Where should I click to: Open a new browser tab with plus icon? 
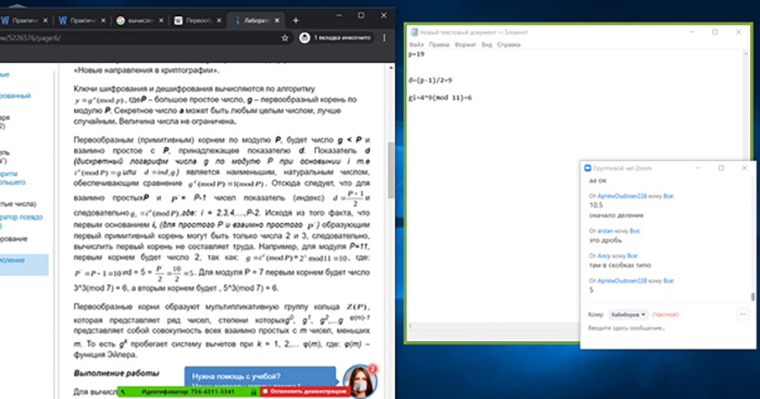click(296, 20)
